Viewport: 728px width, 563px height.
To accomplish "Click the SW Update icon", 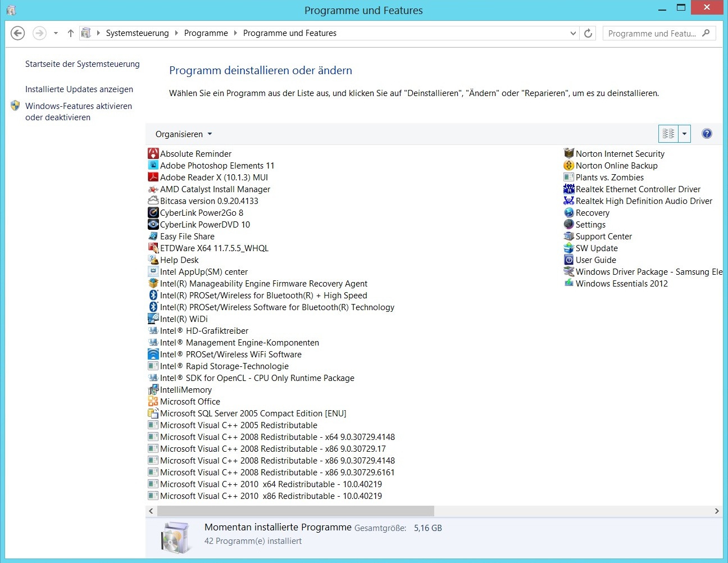I will tap(569, 248).
